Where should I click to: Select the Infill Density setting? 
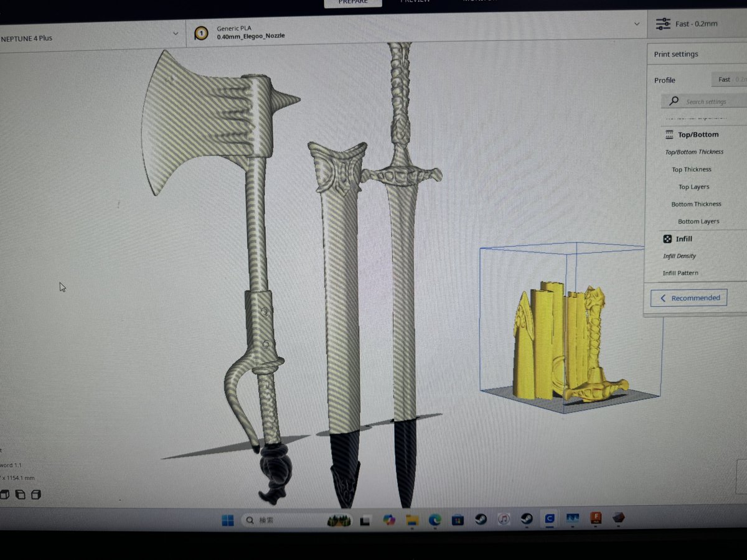[x=679, y=256]
